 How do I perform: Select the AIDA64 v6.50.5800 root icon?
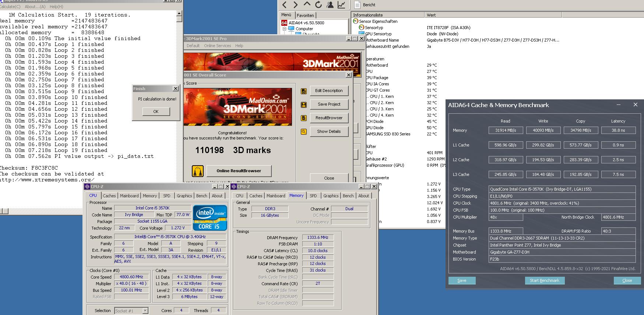(x=284, y=22)
